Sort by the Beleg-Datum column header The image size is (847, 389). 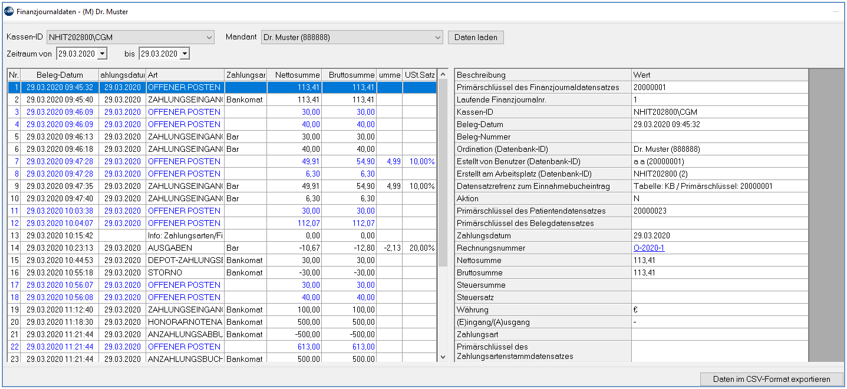pos(59,75)
